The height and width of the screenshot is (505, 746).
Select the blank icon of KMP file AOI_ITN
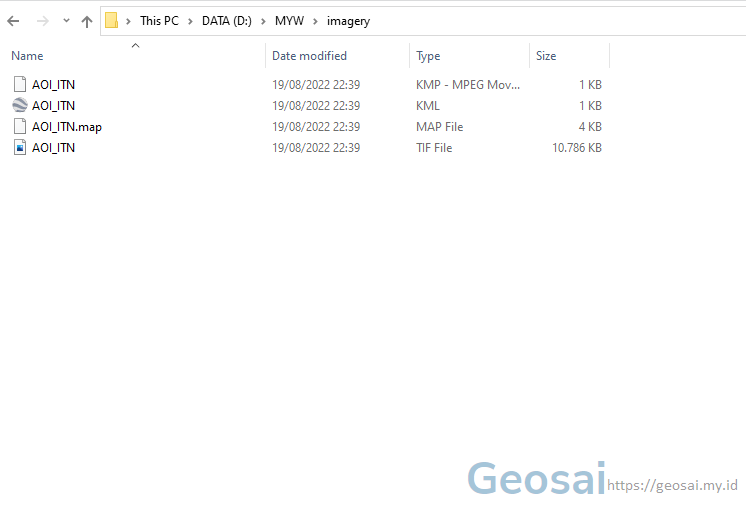[x=20, y=84]
